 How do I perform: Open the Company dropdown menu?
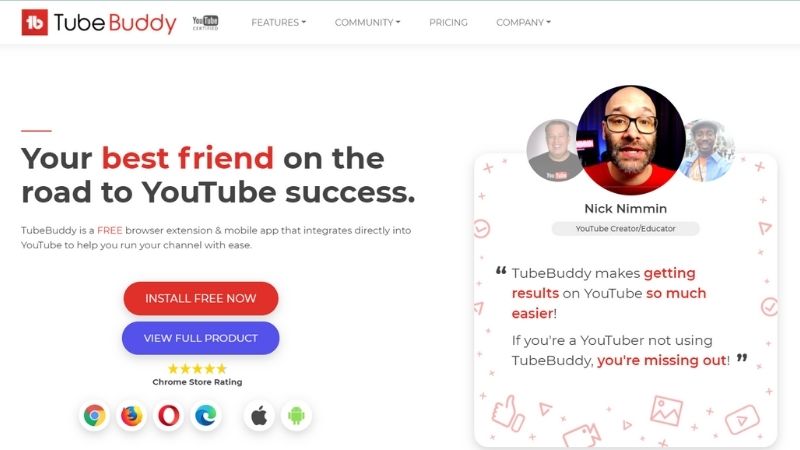(x=523, y=22)
